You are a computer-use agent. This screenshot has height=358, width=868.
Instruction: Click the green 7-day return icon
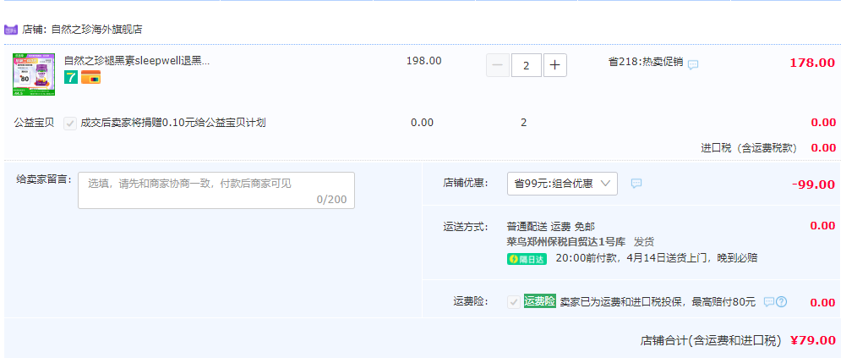tap(71, 77)
